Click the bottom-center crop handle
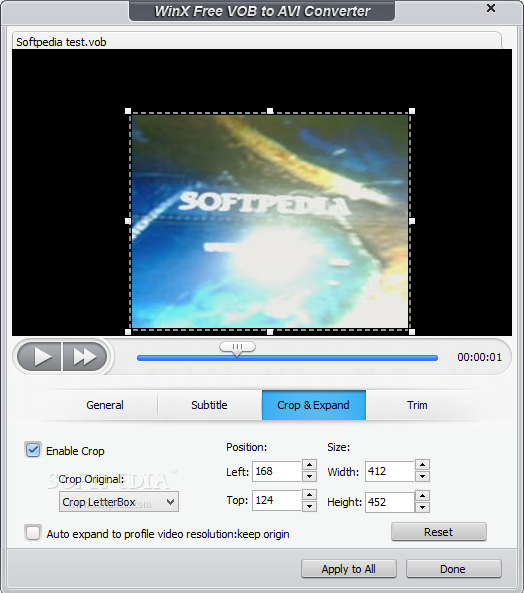524x593 pixels. [x=270, y=332]
